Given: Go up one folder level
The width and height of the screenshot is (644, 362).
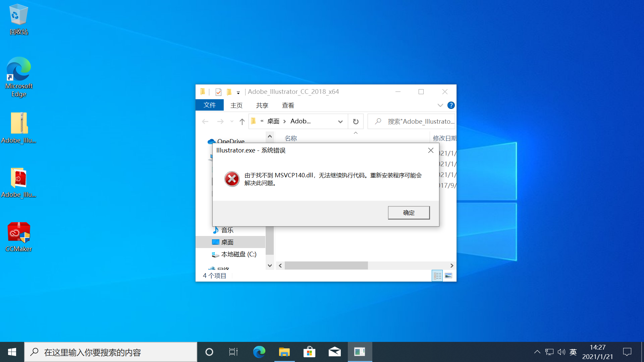Looking at the screenshot, I should point(242,121).
